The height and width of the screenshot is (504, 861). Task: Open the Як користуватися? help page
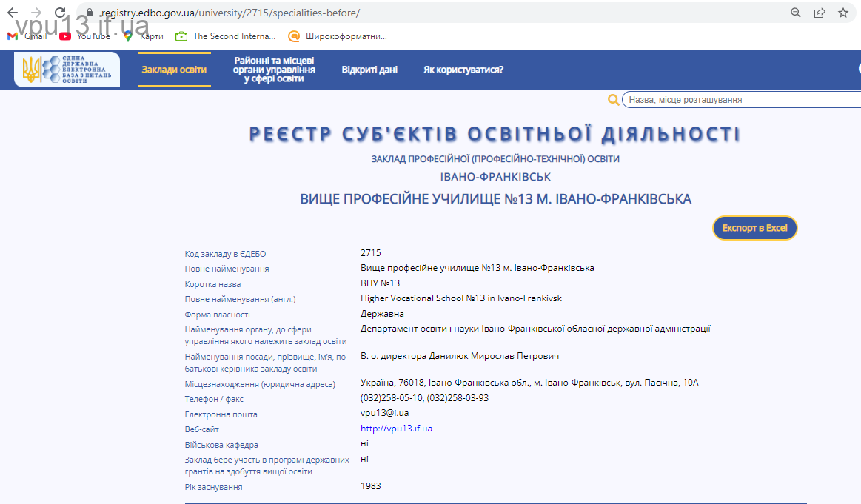(x=463, y=70)
